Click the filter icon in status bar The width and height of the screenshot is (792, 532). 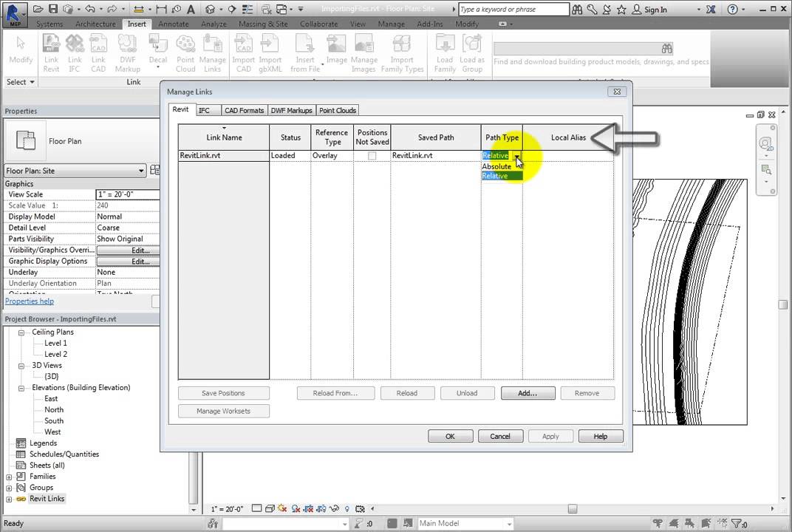pos(737,523)
